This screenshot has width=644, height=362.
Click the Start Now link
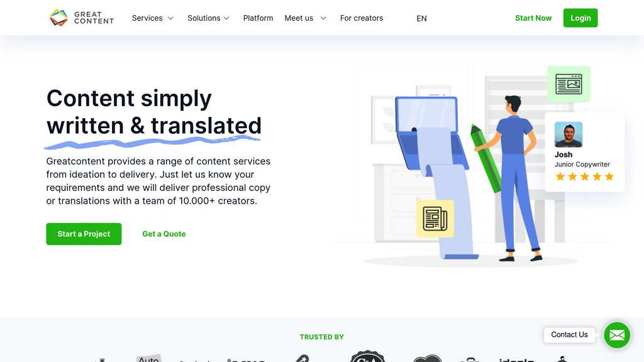533,18
